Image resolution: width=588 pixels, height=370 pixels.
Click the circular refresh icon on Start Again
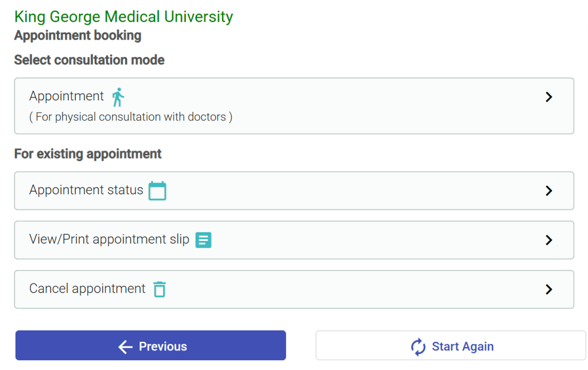click(418, 346)
